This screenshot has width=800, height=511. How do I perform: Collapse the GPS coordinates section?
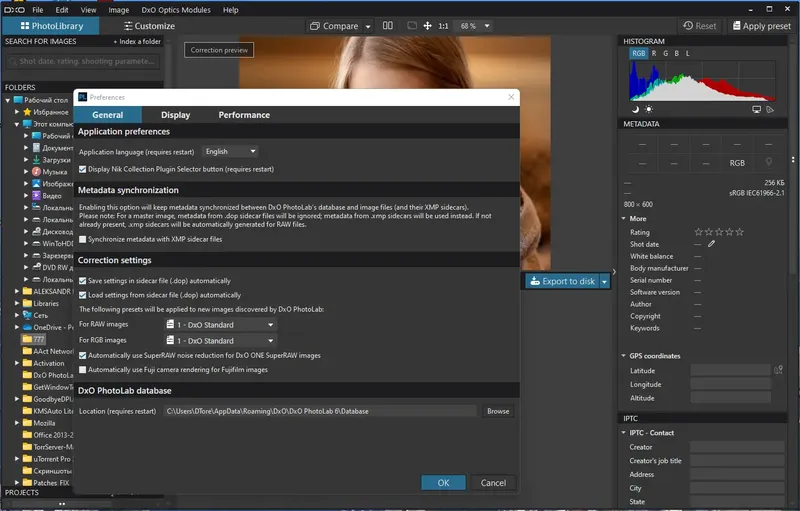click(623, 355)
